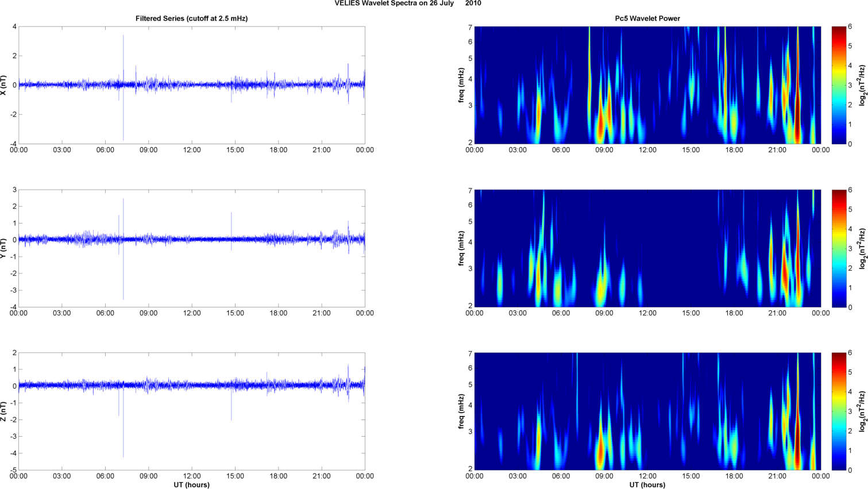Click the top colorbar's log2(nT²/Hz) label
The width and height of the screenshot is (868, 489).
click(x=862, y=85)
